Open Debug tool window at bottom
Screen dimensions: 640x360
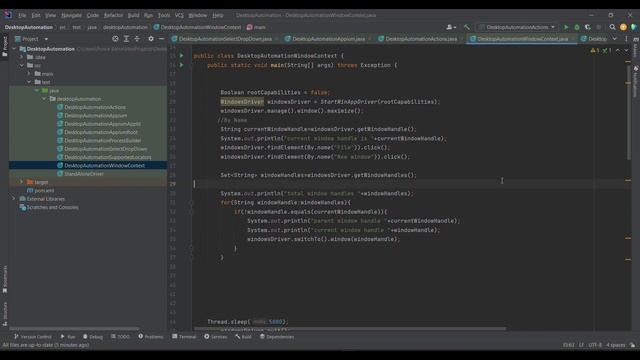[93, 337]
